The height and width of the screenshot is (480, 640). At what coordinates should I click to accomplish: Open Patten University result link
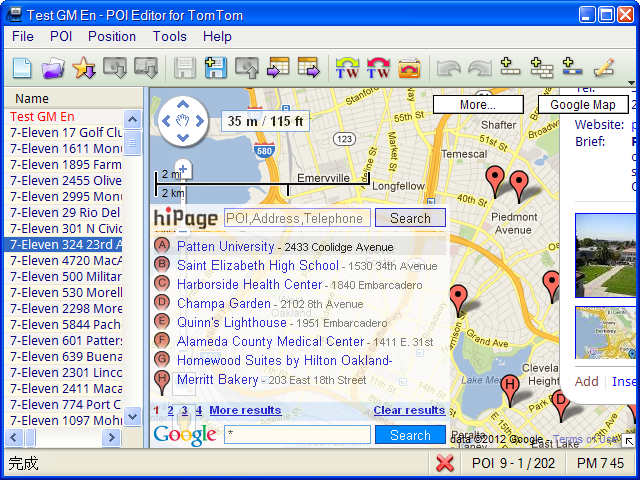(x=225, y=247)
